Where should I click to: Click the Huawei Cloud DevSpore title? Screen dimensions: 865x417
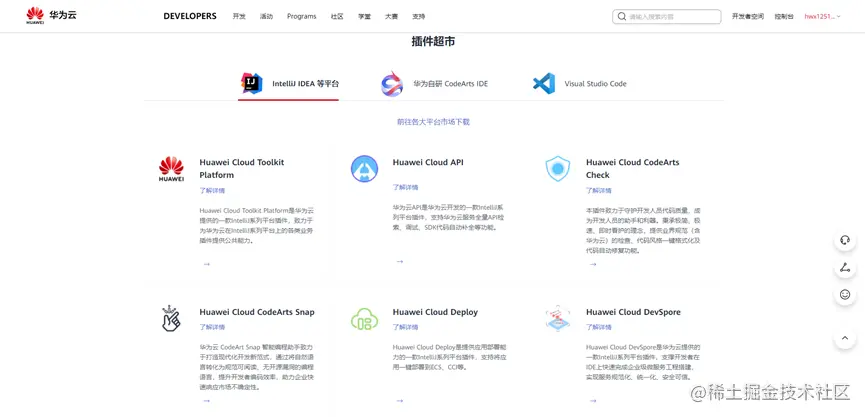coord(633,312)
